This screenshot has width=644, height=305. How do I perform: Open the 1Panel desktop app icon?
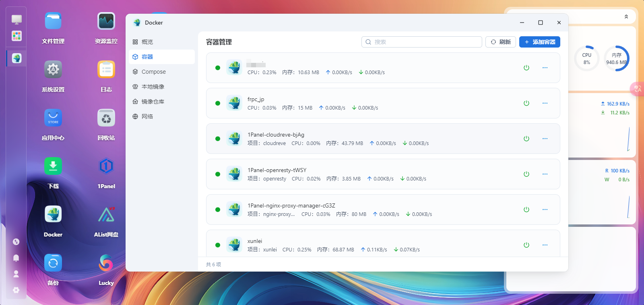106,166
